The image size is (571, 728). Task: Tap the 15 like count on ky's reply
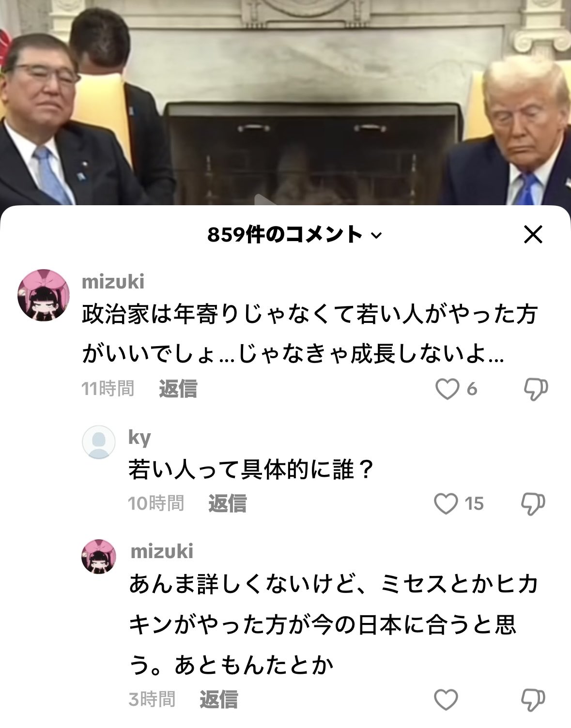(x=474, y=504)
